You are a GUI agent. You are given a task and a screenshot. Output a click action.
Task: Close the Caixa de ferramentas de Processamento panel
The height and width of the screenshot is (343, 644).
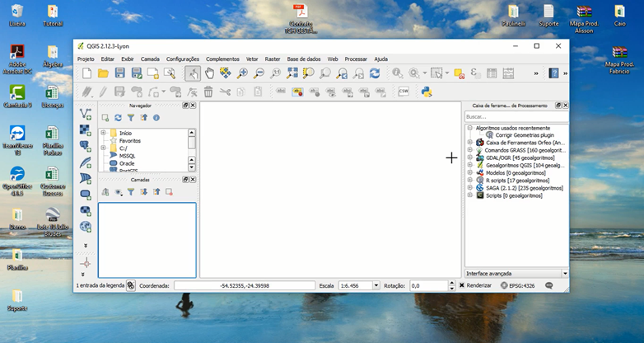(566, 106)
